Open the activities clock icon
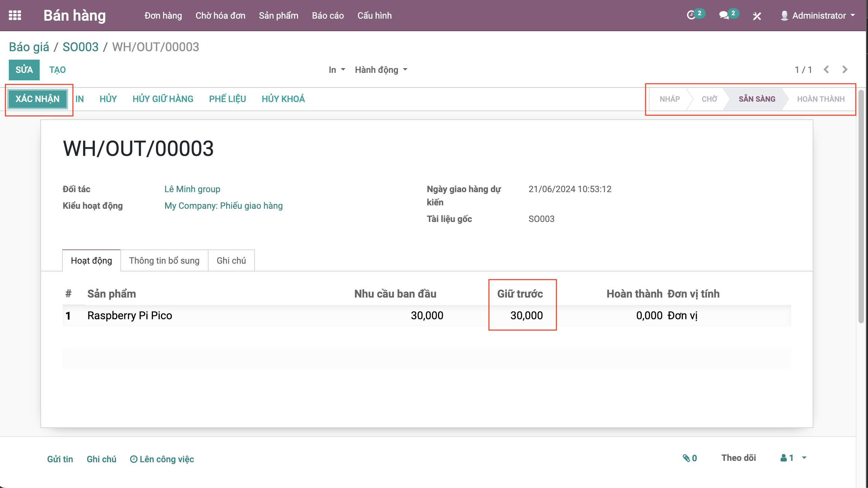The image size is (868, 488). pyautogui.click(x=691, y=16)
